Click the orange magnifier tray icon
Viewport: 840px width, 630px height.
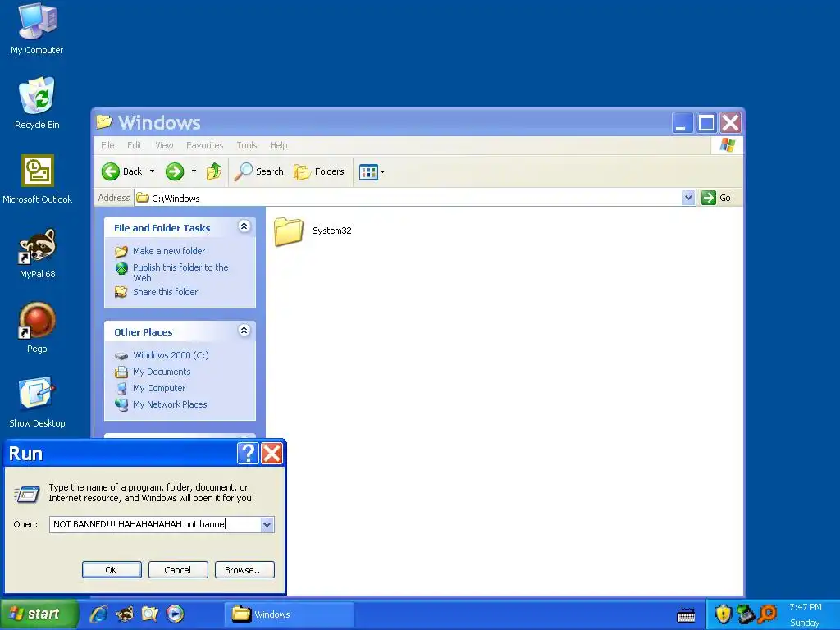(x=768, y=614)
